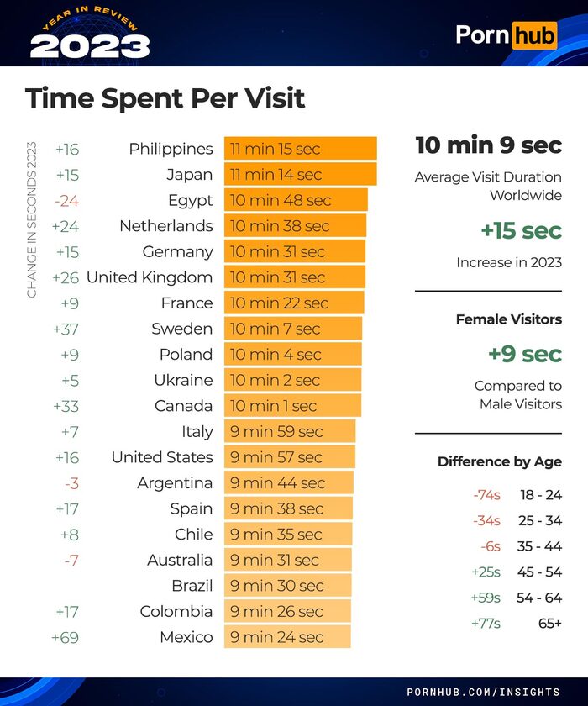This screenshot has width=588, height=706.
Task: Select the Difference by Age heading
Action: click(x=499, y=461)
